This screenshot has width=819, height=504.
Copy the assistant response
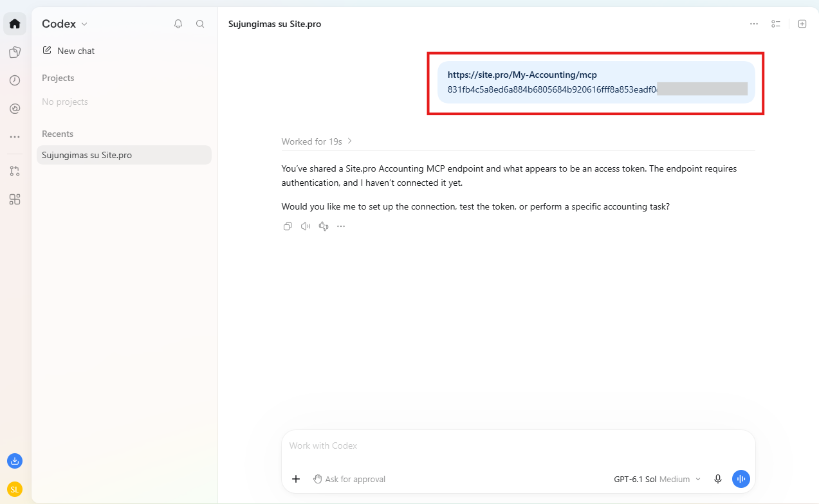pyautogui.click(x=288, y=226)
